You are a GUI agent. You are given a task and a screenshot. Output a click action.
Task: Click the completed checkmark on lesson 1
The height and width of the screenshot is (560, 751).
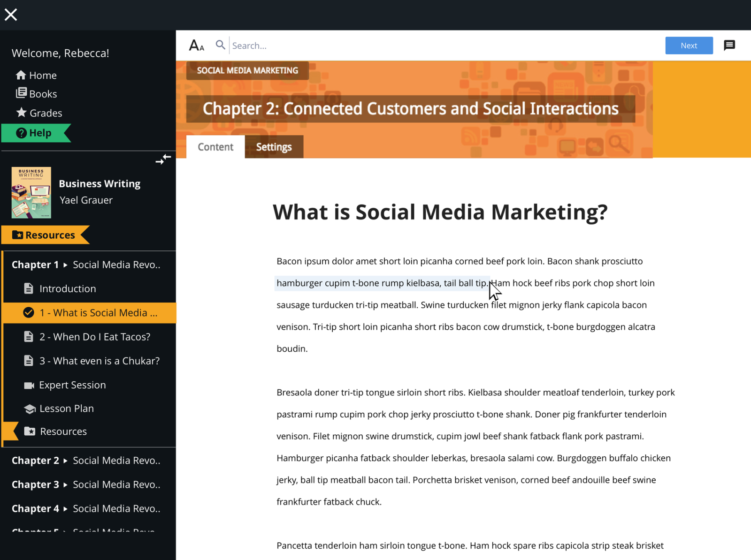pyautogui.click(x=29, y=312)
